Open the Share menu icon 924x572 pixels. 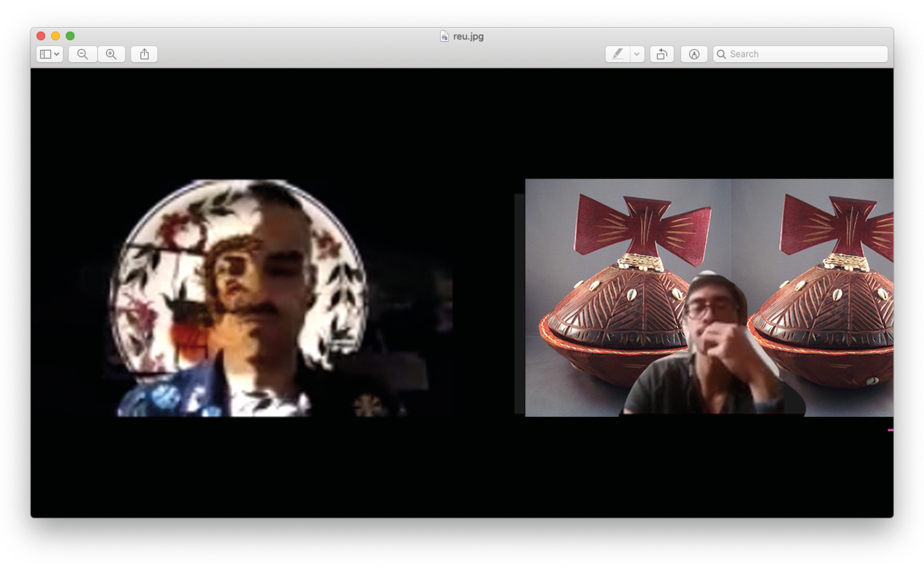(x=144, y=54)
